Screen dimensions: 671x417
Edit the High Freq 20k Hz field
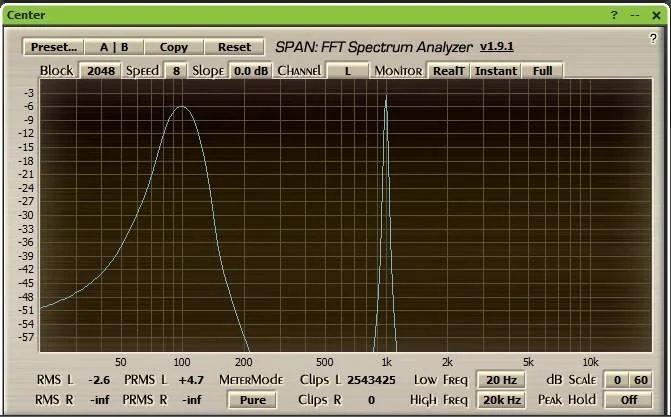click(500, 399)
